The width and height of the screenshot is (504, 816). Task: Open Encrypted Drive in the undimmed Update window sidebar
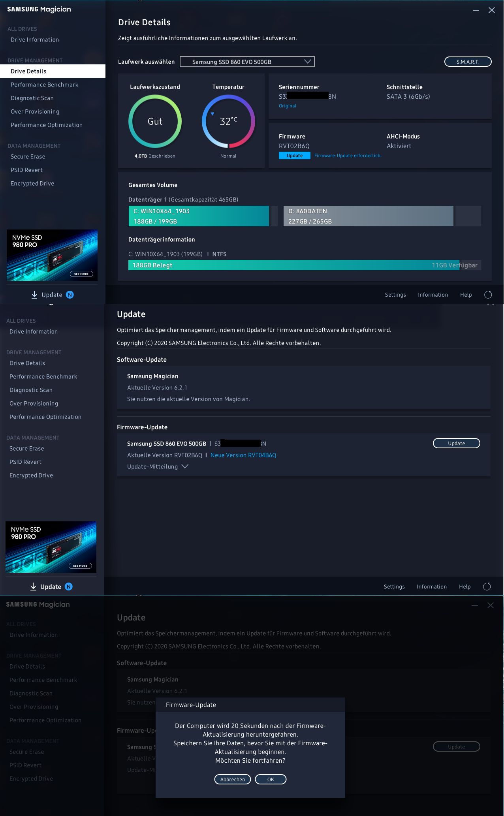(31, 475)
